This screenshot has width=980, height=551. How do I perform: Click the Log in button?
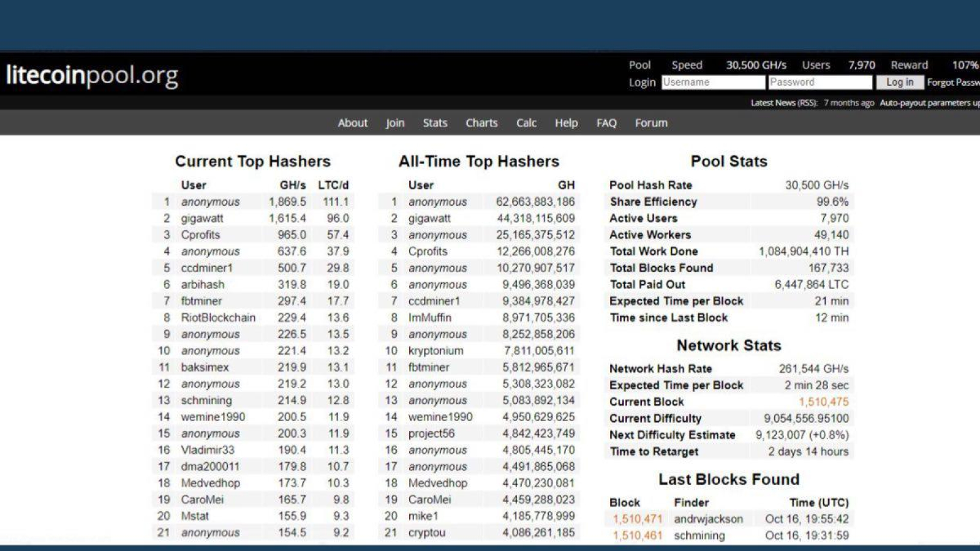point(900,82)
